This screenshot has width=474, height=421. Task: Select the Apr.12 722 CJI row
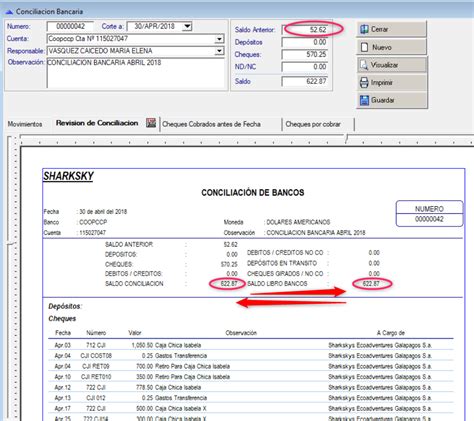[x=251, y=387]
